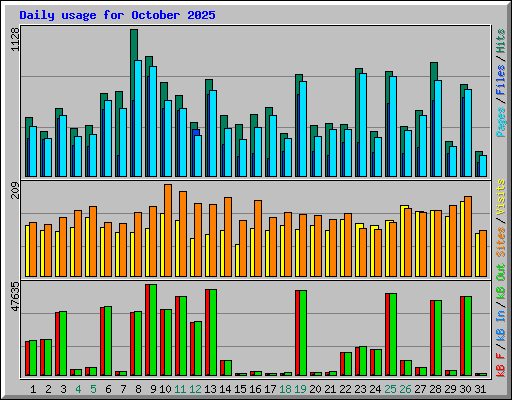Click the cyan pages bar for day 19
The width and height of the screenshot is (512, 400).
[x=303, y=129]
